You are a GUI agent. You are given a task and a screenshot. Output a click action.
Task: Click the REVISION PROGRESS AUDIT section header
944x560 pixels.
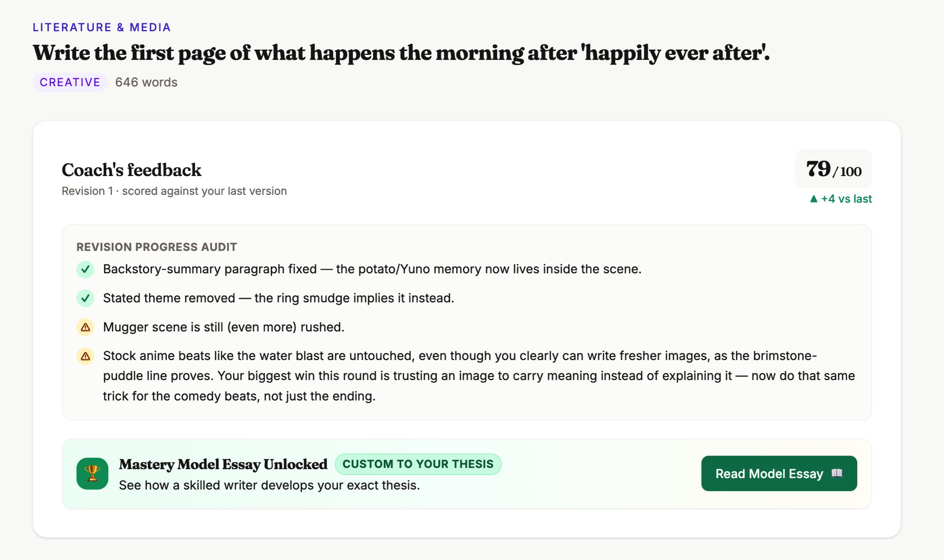(x=157, y=247)
